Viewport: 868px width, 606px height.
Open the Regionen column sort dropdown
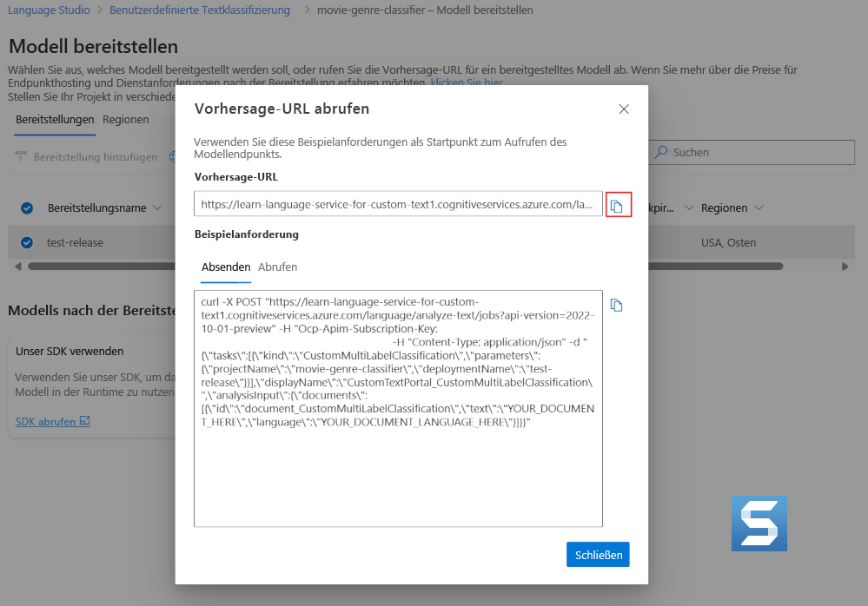(759, 207)
